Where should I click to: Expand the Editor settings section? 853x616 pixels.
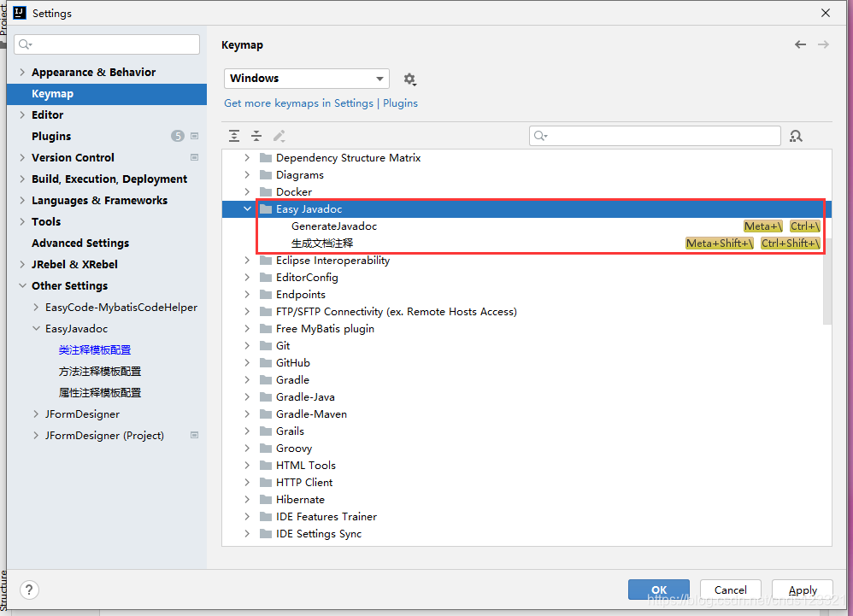22,114
